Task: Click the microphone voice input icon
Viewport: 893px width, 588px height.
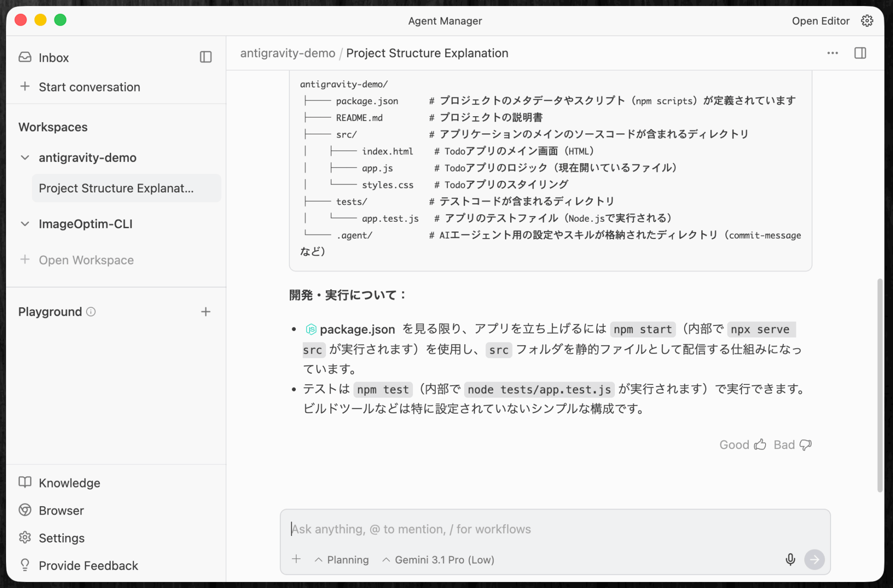Action: pyautogui.click(x=790, y=559)
